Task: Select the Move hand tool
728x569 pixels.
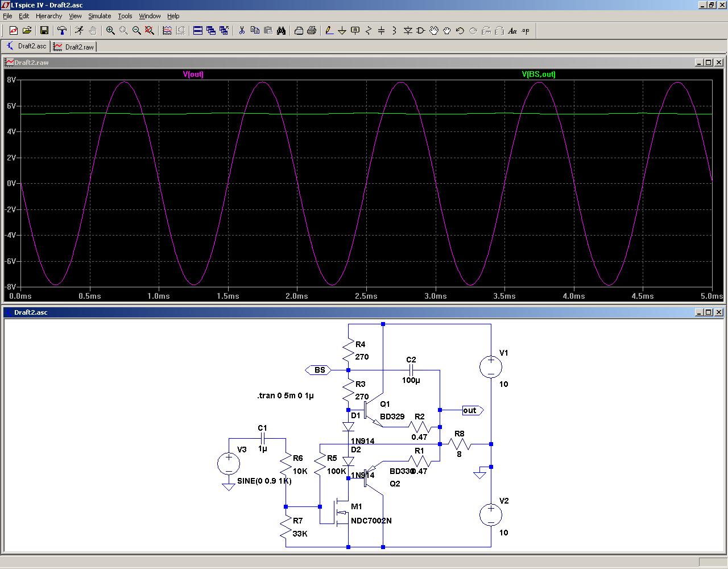Action: (x=434, y=31)
